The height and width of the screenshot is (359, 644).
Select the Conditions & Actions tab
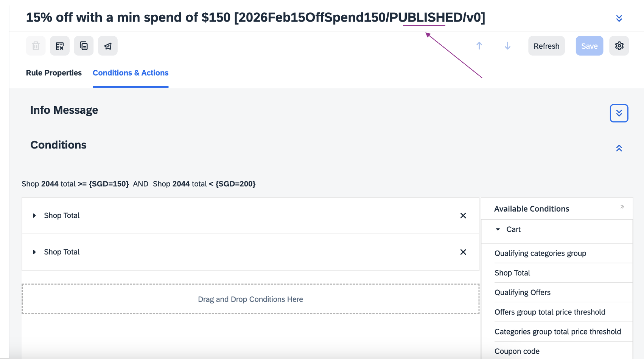[x=131, y=73]
